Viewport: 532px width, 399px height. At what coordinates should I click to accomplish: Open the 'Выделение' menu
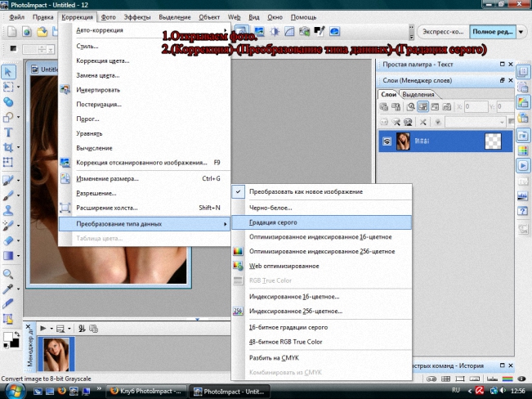pos(175,17)
